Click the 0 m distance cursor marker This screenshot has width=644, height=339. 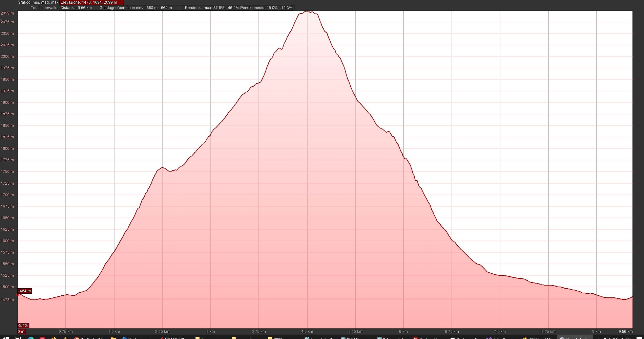(x=21, y=332)
